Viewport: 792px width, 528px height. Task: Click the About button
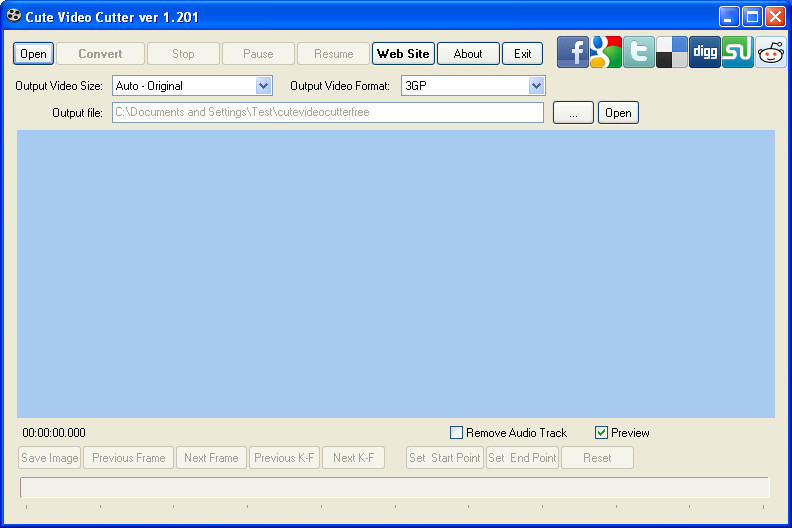coord(468,54)
